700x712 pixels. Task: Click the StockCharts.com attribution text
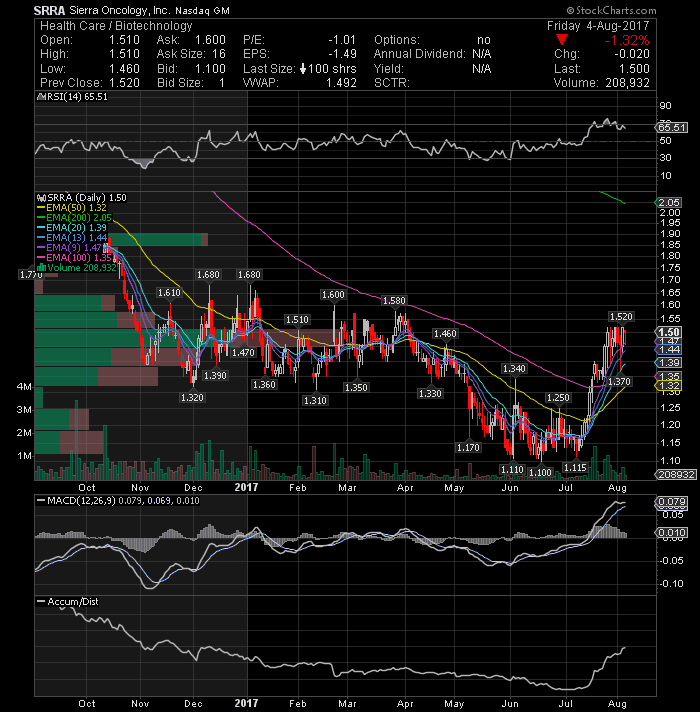(x=611, y=10)
